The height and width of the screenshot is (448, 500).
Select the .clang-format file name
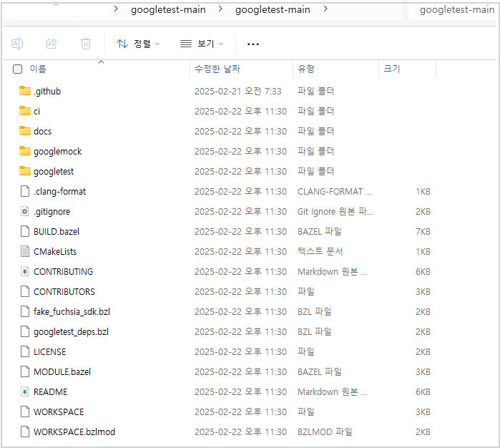click(60, 192)
